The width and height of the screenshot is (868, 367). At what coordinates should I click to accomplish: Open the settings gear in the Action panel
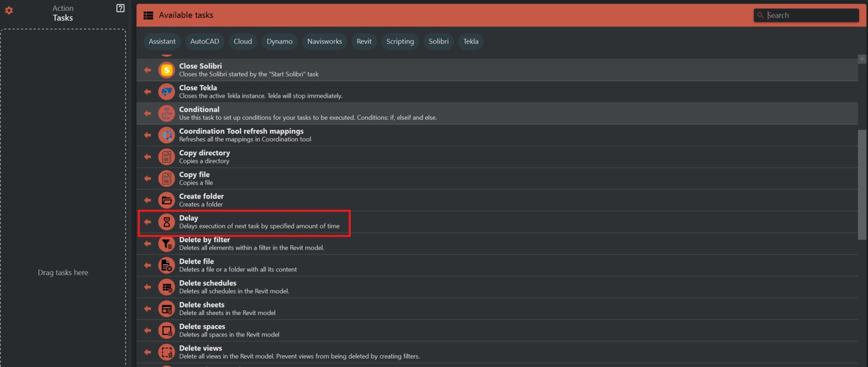point(9,11)
